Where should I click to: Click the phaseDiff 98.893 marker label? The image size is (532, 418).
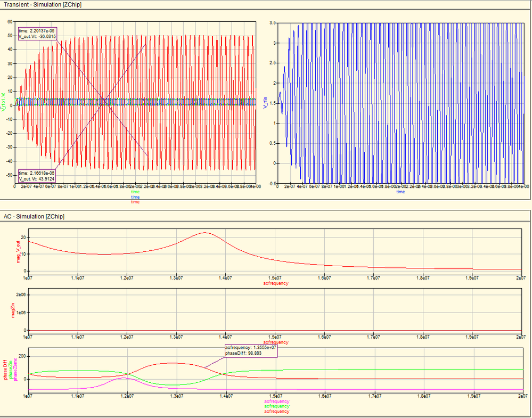251,351
